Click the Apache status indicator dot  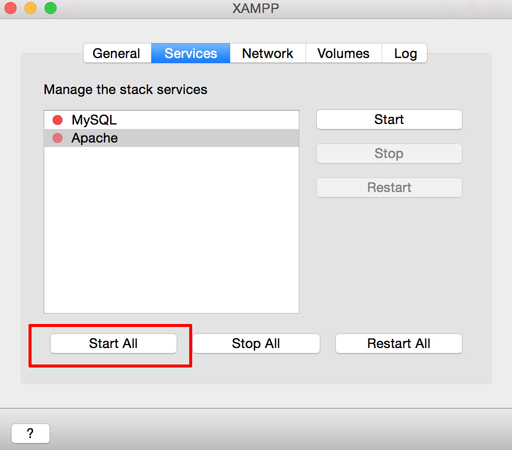pos(58,138)
